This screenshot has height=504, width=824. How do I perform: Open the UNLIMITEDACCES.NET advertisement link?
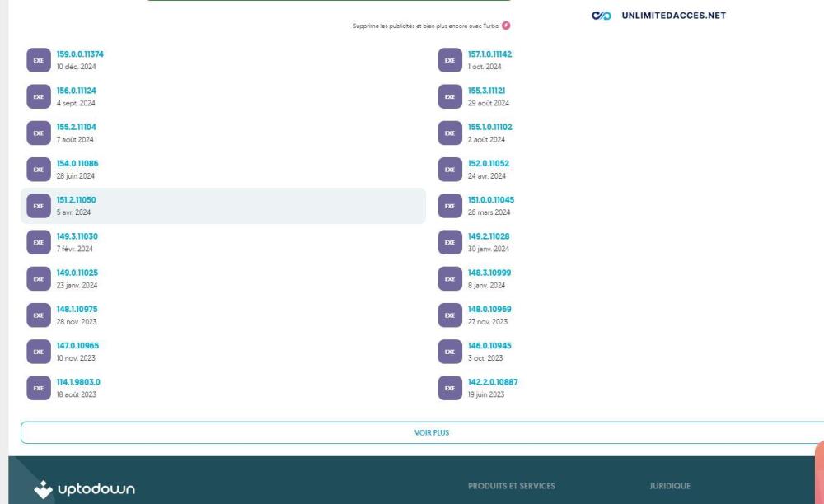point(674,16)
